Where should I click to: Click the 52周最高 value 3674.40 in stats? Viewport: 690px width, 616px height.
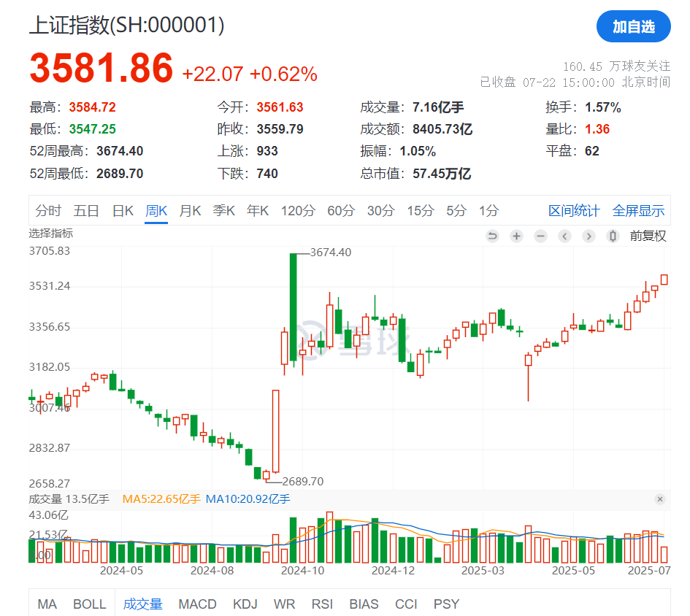(120, 151)
